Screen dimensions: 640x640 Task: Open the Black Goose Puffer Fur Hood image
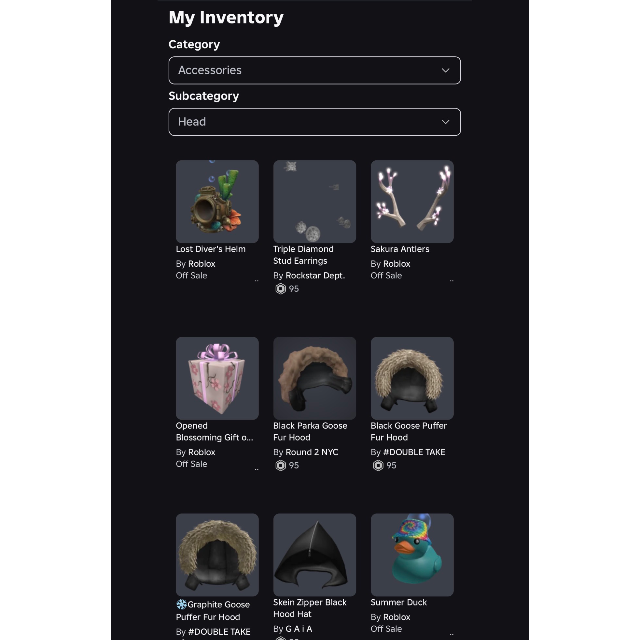(412, 378)
